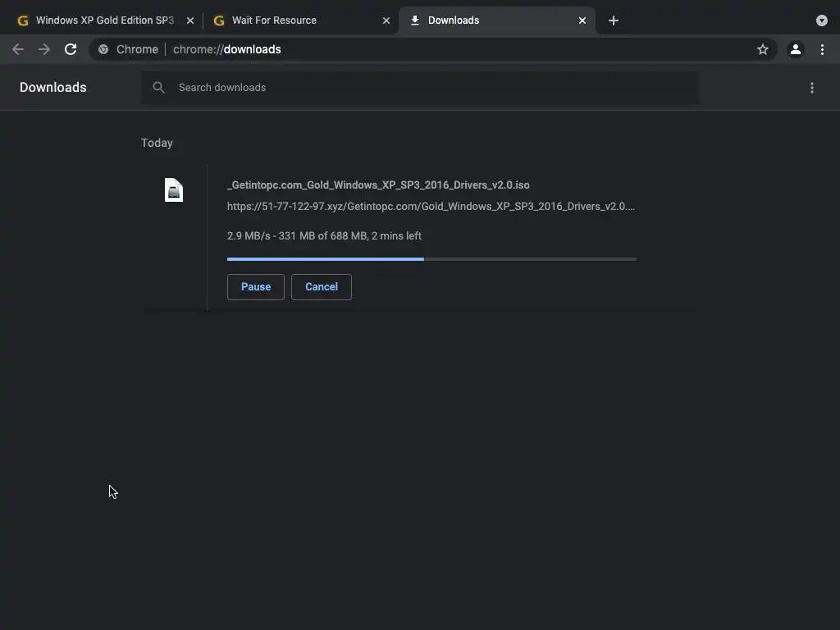Click the Chrome site info icon in address bar
The image size is (840, 630).
(103, 49)
